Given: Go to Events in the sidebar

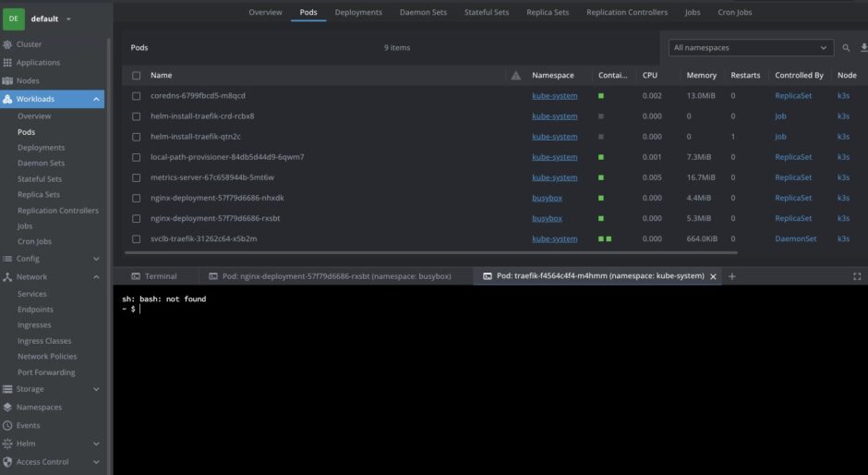Looking at the screenshot, I should (x=28, y=425).
